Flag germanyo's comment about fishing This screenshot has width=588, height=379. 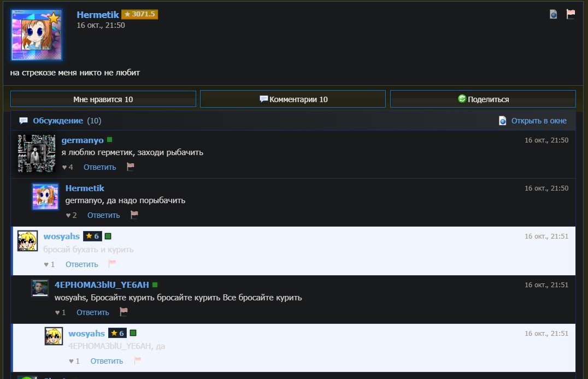[130, 167]
